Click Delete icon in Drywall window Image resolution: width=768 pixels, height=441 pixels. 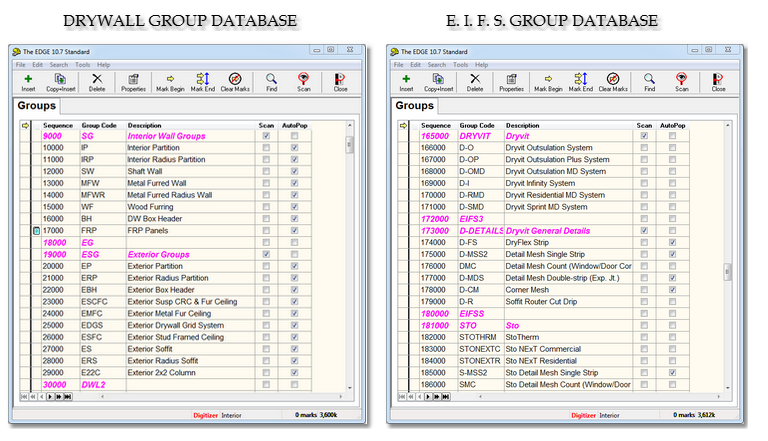(x=97, y=82)
